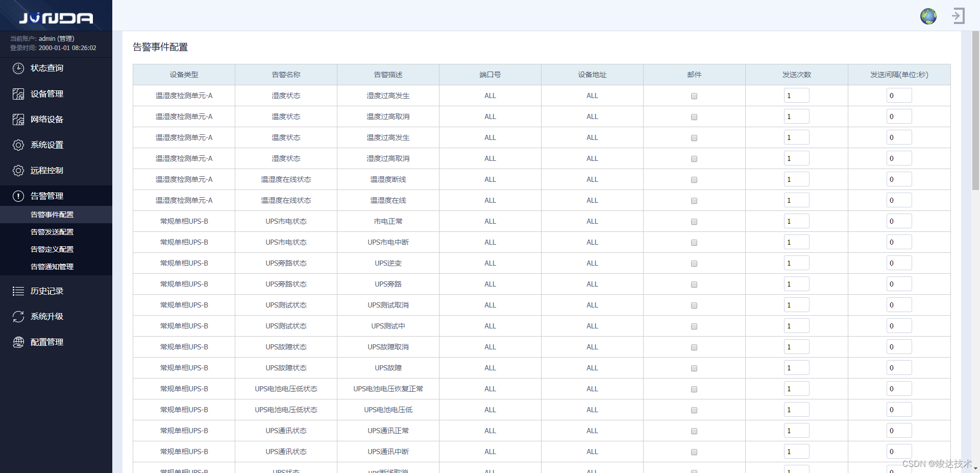Viewport: 980px width, 473px height.
Task: Click the 邮件 column header
Action: pos(695,75)
